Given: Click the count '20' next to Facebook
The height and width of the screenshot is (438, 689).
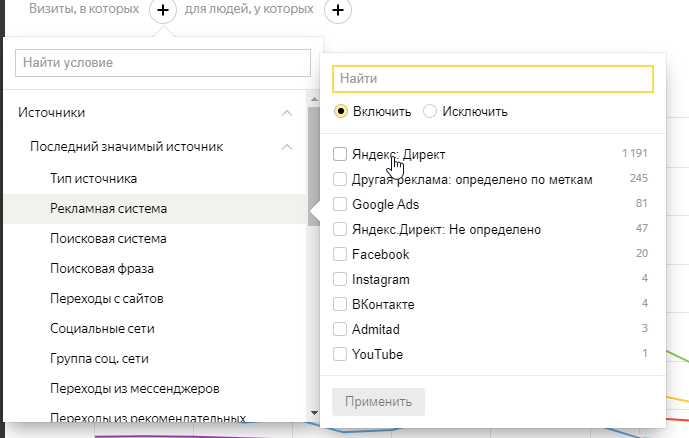Looking at the screenshot, I should tap(642, 253).
